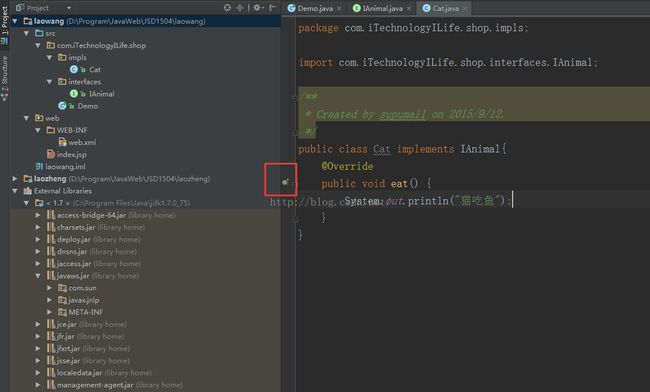Click the deploy.jar archive icon
The width and height of the screenshot is (650, 392).
[51, 239]
